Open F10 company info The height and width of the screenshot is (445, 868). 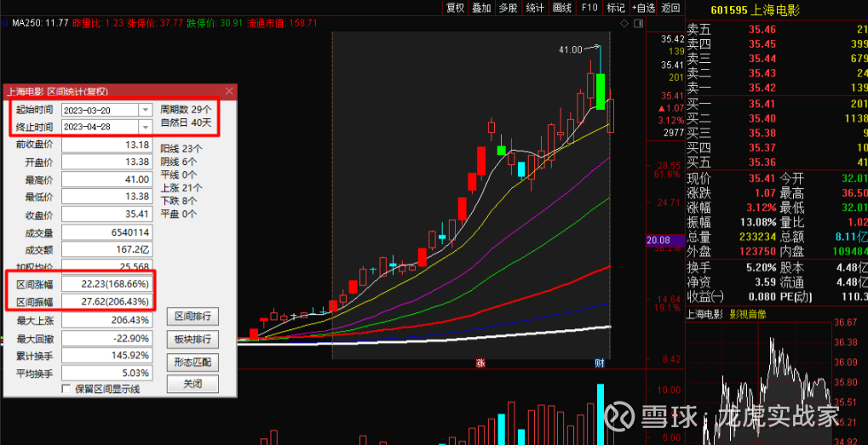coord(589,7)
